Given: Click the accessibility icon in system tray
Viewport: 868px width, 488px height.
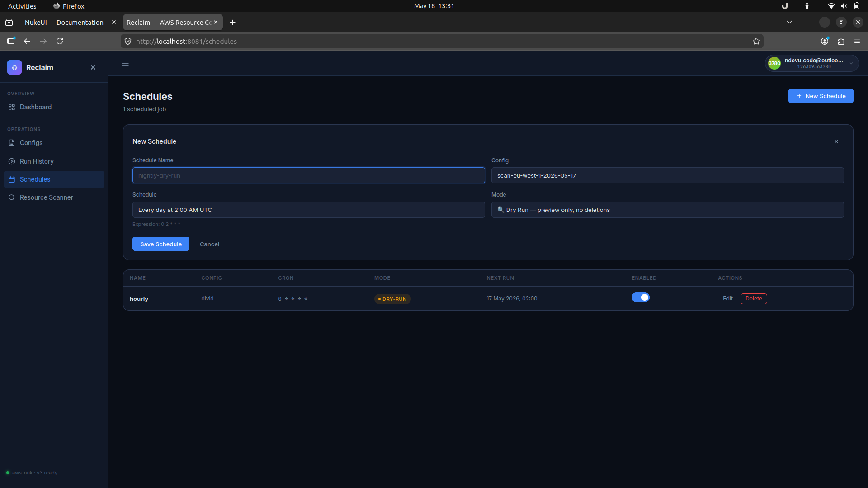Looking at the screenshot, I should (807, 6).
